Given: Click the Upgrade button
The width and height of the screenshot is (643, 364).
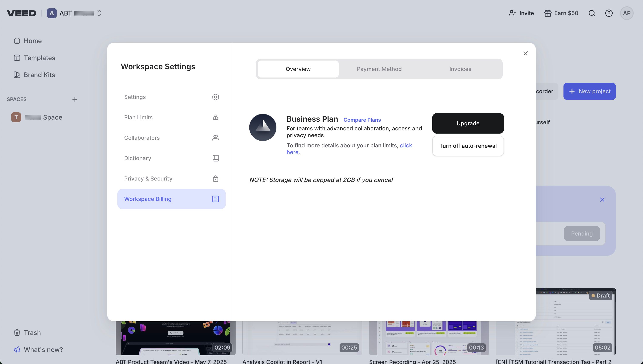Looking at the screenshot, I should coord(468,123).
